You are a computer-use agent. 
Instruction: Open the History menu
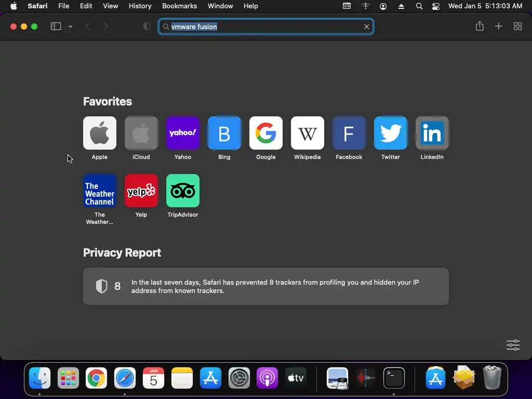(x=140, y=6)
